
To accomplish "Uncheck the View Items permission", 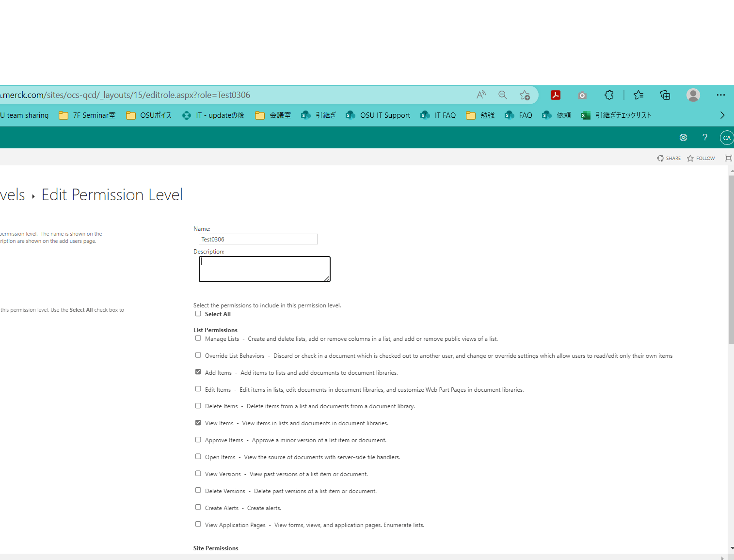I will [x=198, y=423].
